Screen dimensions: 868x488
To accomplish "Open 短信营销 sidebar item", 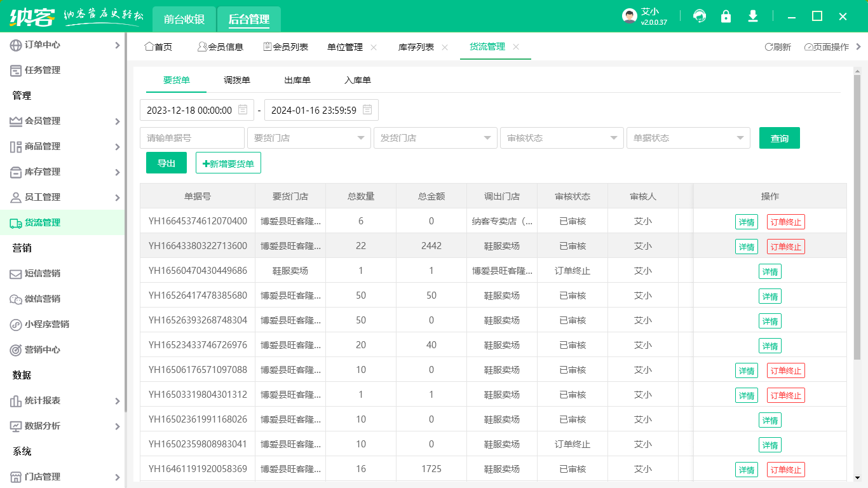I will click(62, 273).
